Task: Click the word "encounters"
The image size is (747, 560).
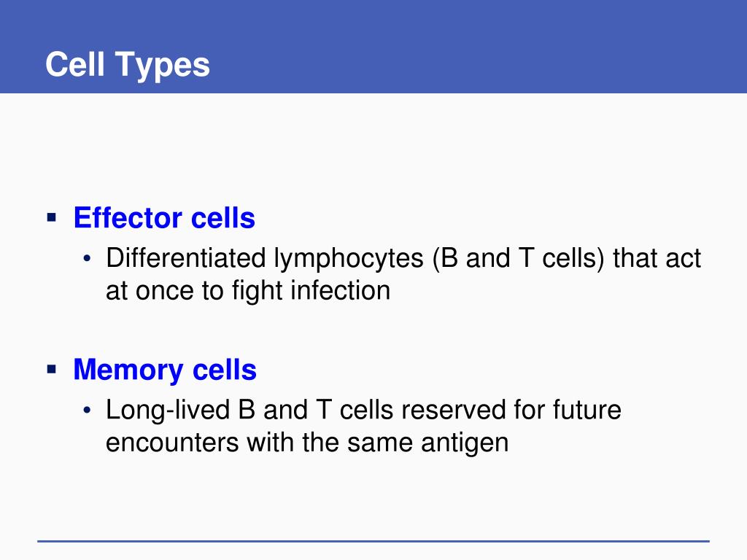Action: click(172, 443)
